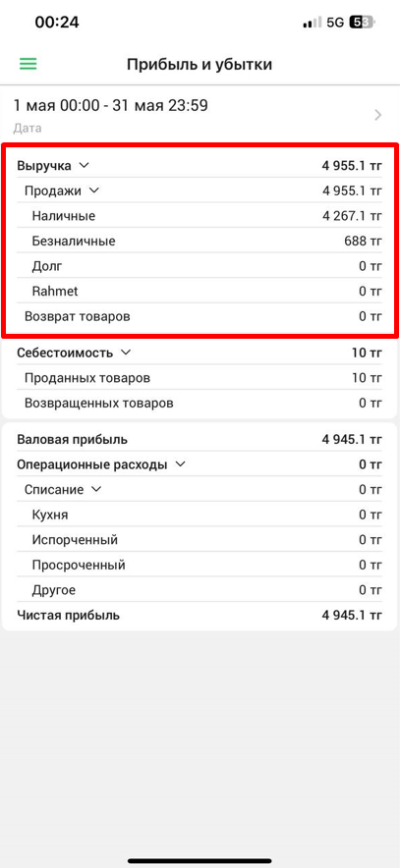Tap the Чистая прибыль total row

click(x=200, y=615)
